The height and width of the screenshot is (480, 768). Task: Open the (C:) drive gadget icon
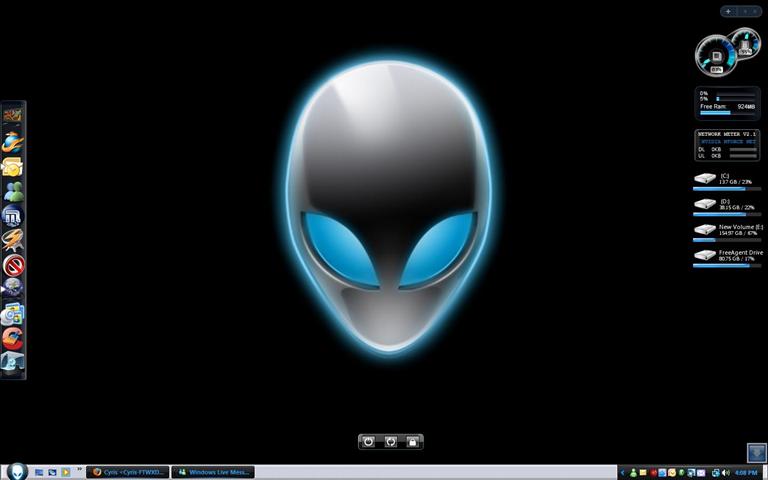(x=705, y=178)
